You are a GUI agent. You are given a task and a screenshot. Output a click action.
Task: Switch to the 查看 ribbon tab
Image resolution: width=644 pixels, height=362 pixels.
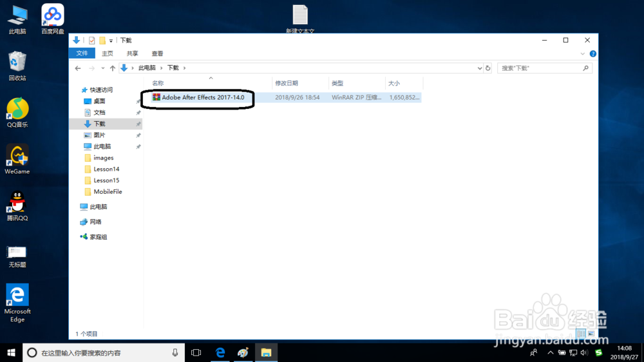click(157, 53)
